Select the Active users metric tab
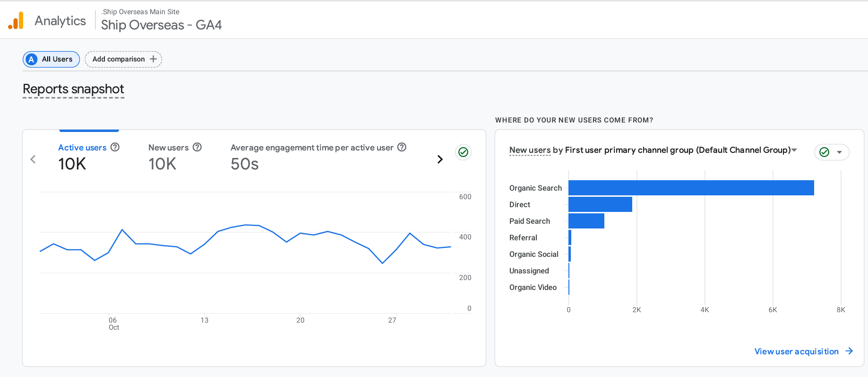 [x=89, y=158]
